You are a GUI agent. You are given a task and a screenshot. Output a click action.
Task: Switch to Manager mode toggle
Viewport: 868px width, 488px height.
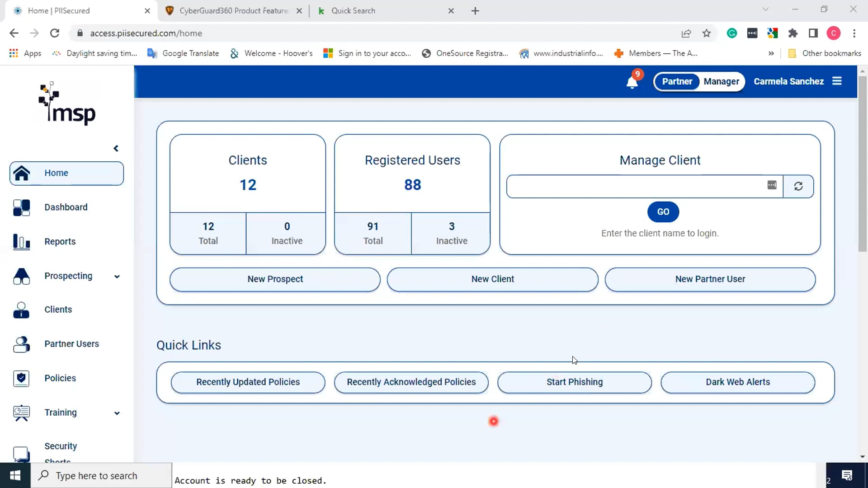pos(721,82)
